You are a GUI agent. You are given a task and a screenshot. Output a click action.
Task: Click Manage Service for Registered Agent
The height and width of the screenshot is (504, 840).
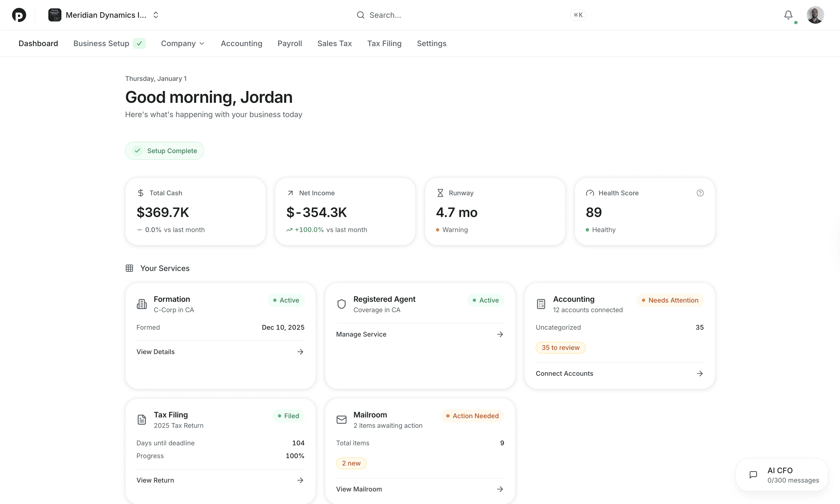361,334
